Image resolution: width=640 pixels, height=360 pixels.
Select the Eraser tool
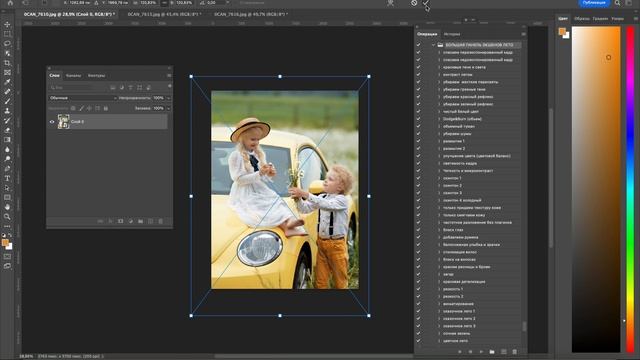point(7,130)
